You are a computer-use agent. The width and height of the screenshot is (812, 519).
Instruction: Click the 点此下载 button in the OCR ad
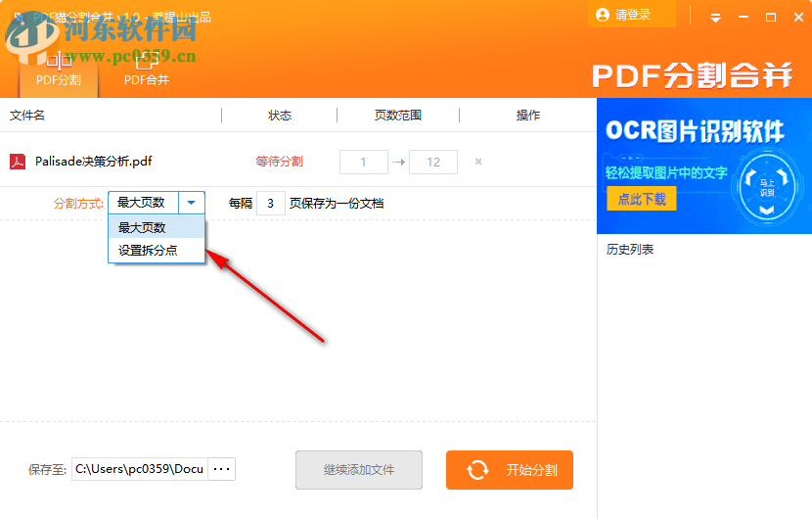pyautogui.click(x=642, y=199)
